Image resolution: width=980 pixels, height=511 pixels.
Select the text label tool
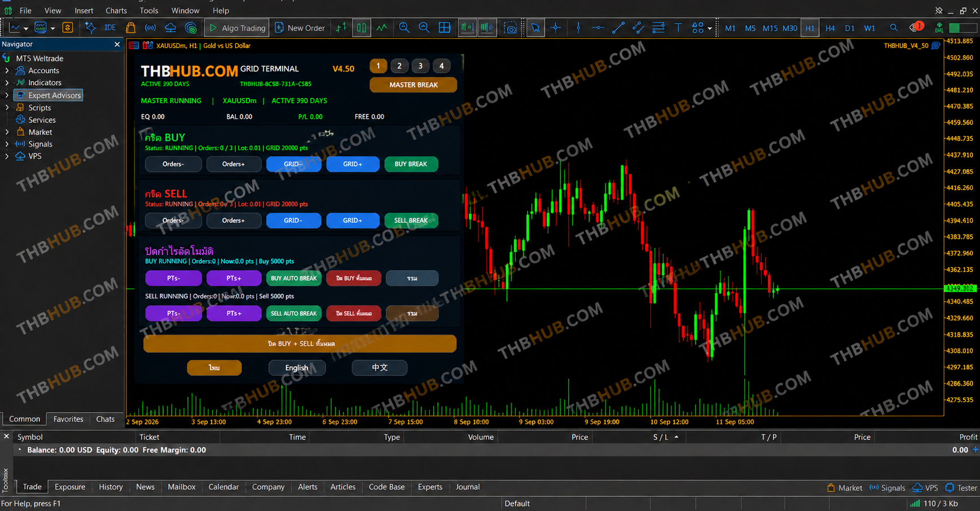tap(678, 28)
